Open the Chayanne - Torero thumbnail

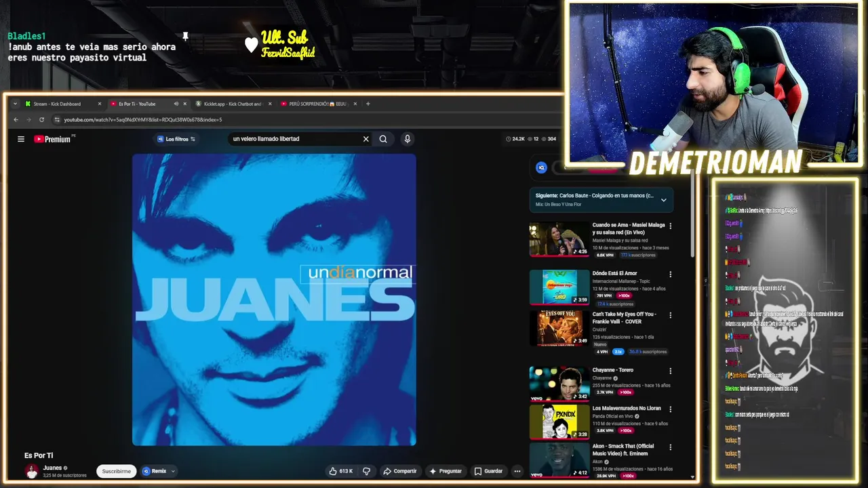pyautogui.click(x=559, y=384)
